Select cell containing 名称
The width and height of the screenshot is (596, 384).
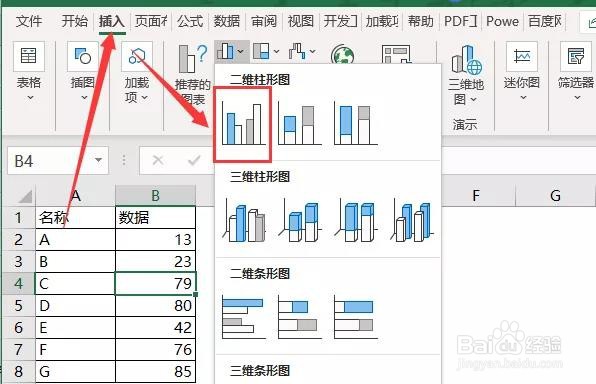tap(75, 217)
